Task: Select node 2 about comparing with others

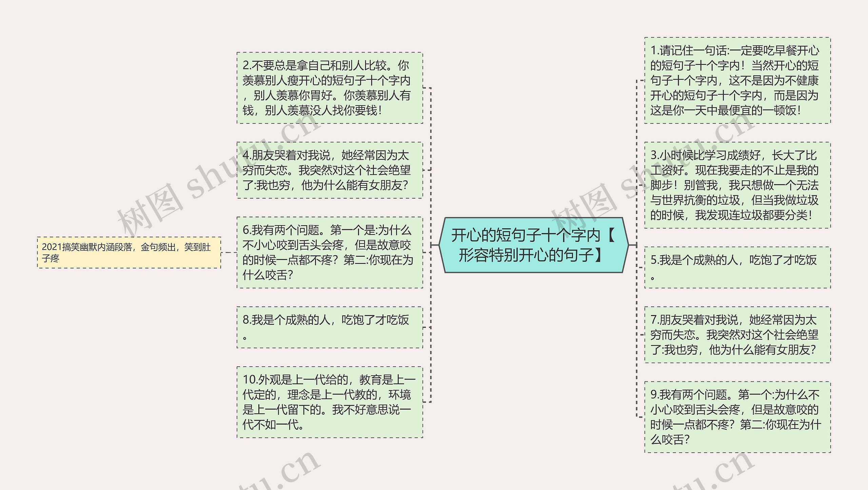Action: click(330, 88)
